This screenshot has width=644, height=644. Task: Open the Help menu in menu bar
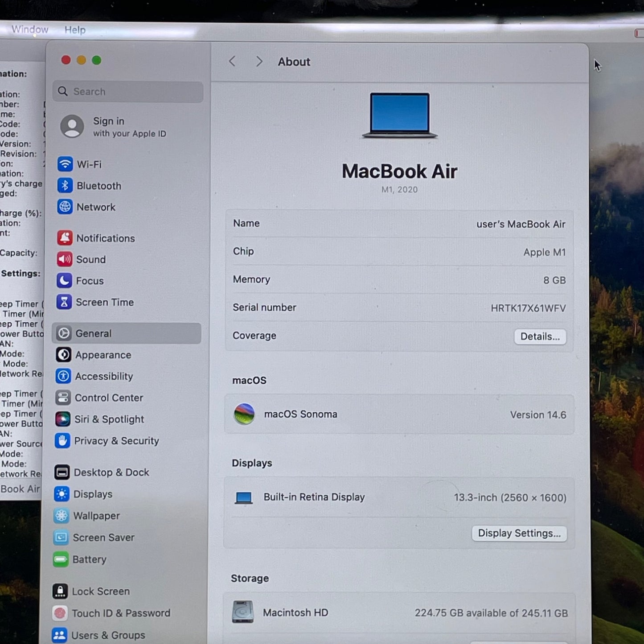pos(75,30)
